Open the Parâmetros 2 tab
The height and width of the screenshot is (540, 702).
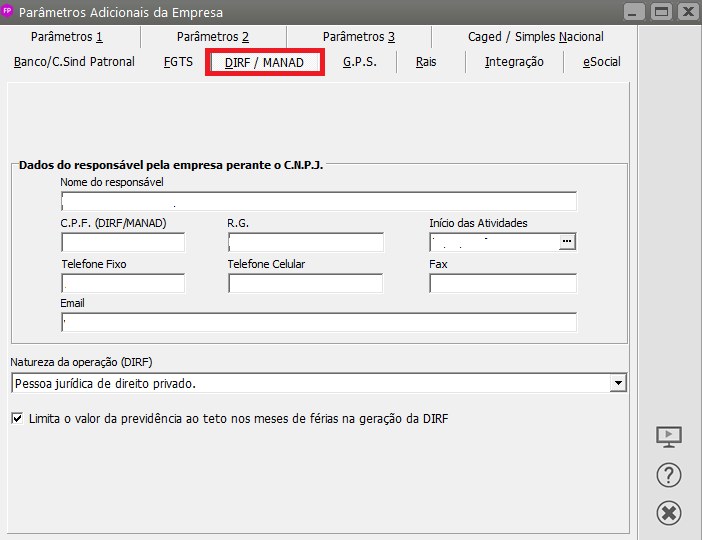point(213,37)
